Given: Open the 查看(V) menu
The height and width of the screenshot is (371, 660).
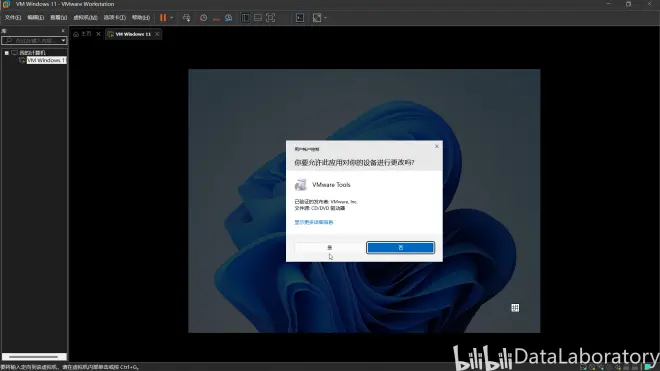Looking at the screenshot, I should click(x=59, y=18).
